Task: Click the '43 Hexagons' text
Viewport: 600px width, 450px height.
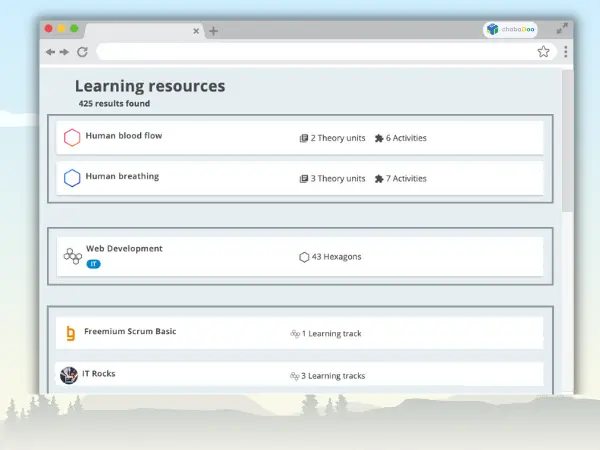Action: (x=336, y=257)
